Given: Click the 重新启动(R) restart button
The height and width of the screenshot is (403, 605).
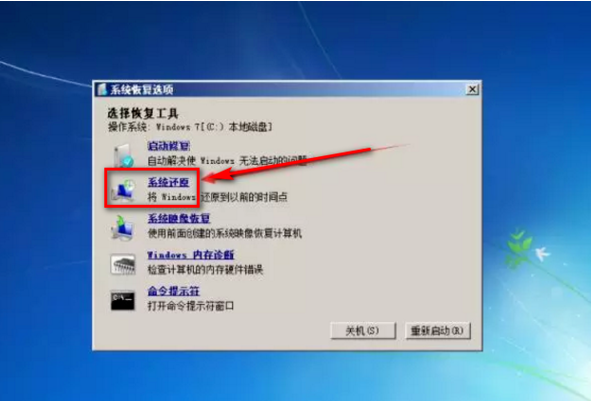Looking at the screenshot, I should click(438, 331).
